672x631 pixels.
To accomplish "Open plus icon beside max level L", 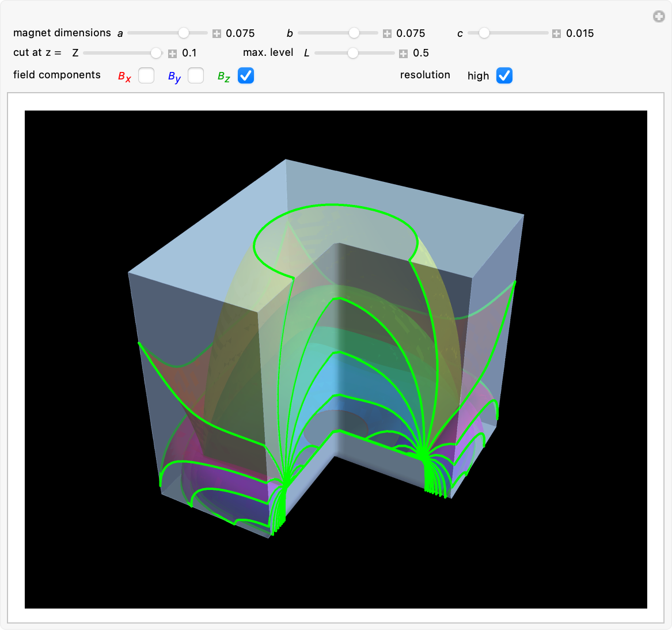I will pos(403,54).
